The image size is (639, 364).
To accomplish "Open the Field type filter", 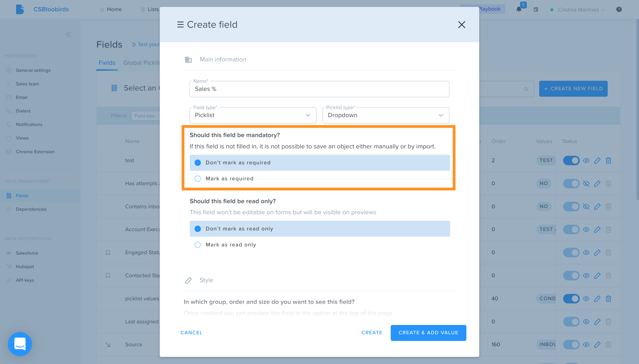I will click(x=145, y=116).
